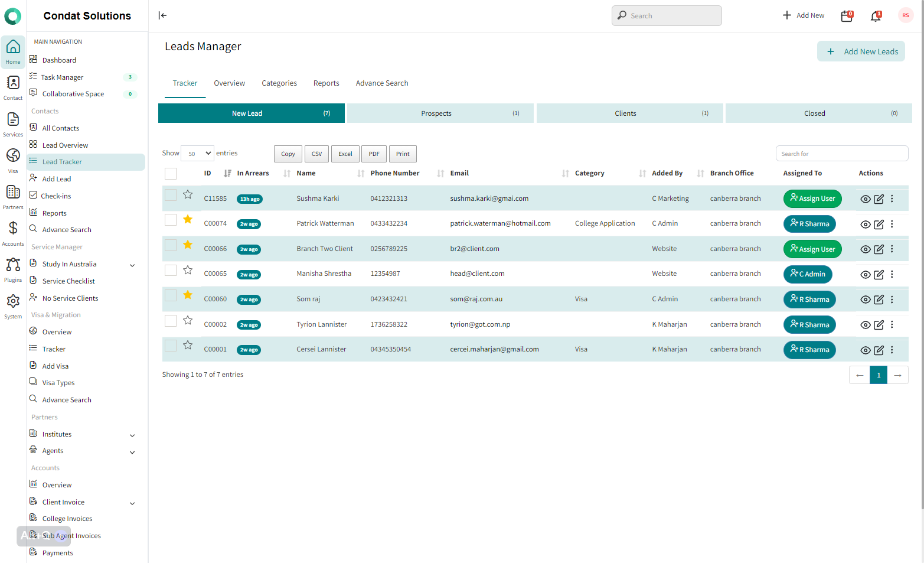924x563 pixels.
Task: Select the Sushma Karki row checkbox
Action: (171, 195)
